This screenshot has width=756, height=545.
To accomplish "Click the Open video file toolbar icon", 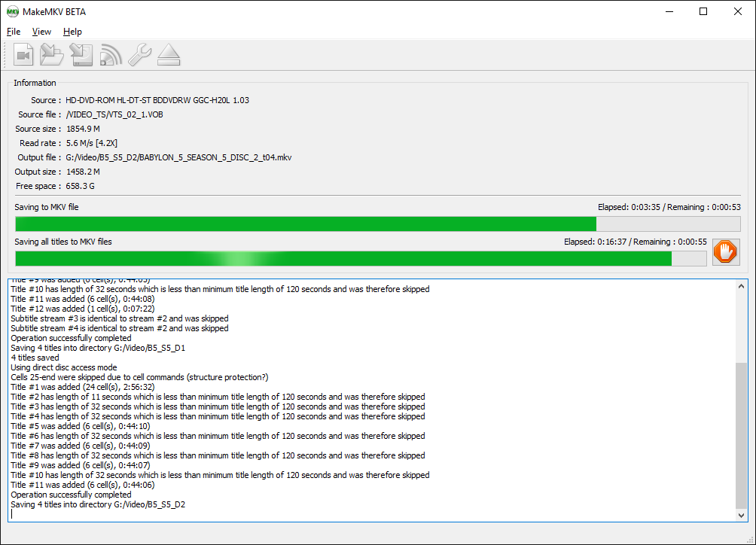I will [x=24, y=55].
